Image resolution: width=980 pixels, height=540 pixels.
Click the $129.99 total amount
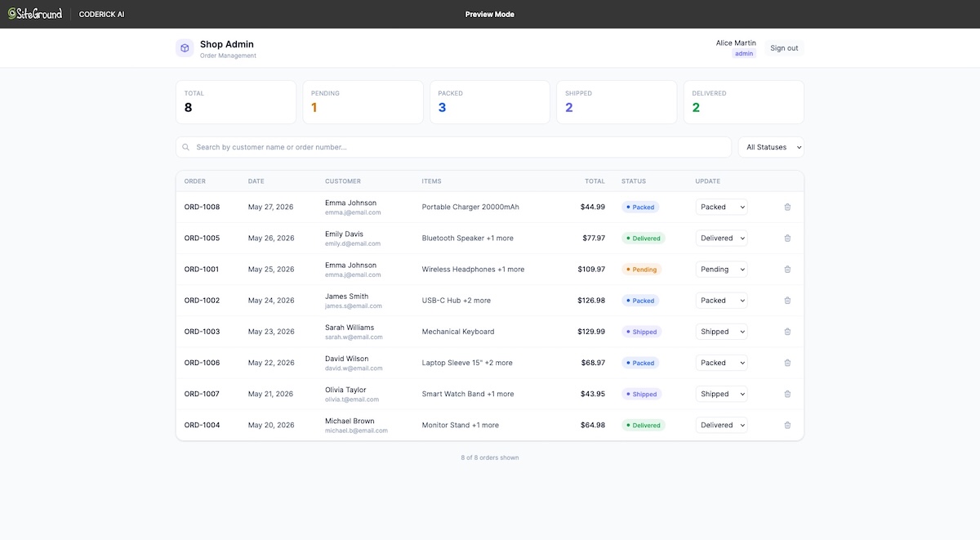pyautogui.click(x=592, y=332)
